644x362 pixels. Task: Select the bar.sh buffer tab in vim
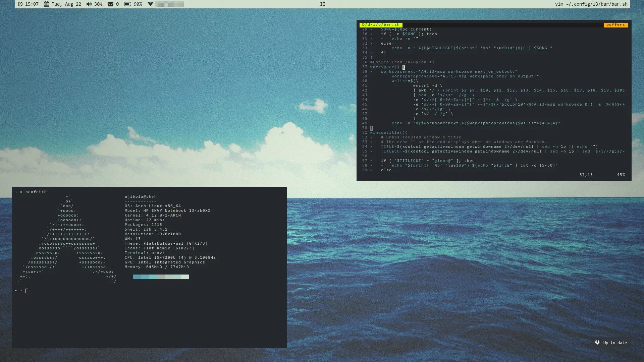[381, 25]
